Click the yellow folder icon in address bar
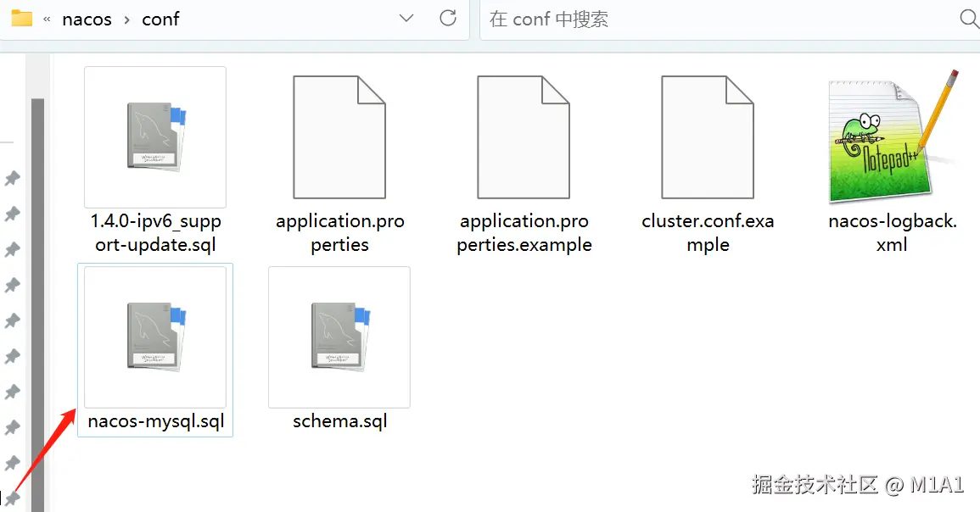This screenshot has width=980, height=512. [x=20, y=18]
